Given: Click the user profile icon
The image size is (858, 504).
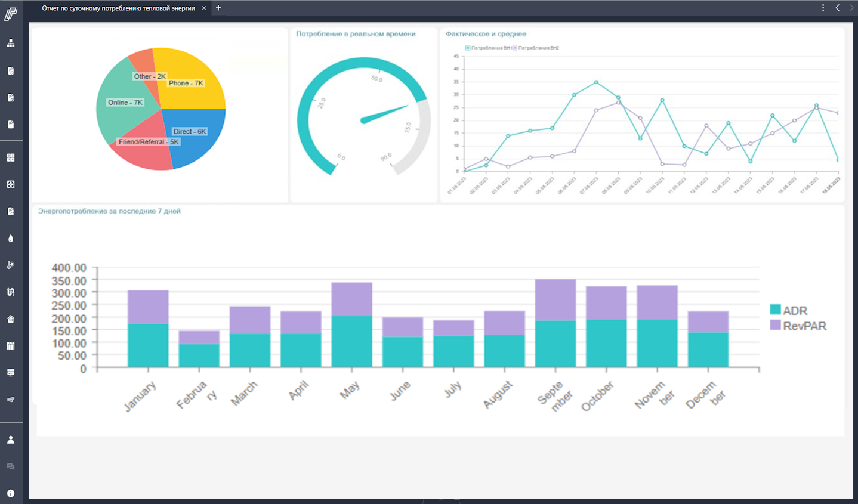Looking at the screenshot, I should click(x=11, y=440).
